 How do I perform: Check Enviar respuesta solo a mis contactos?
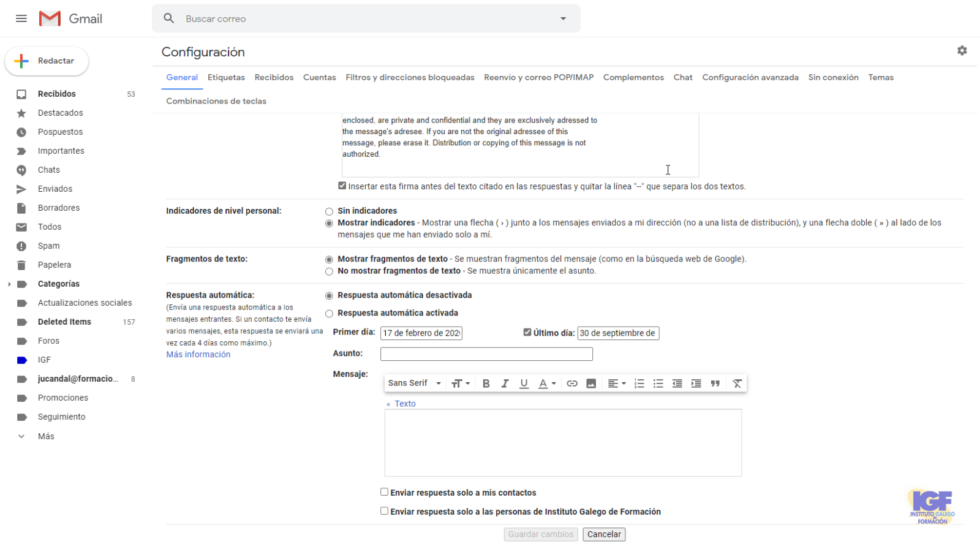click(384, 492)
